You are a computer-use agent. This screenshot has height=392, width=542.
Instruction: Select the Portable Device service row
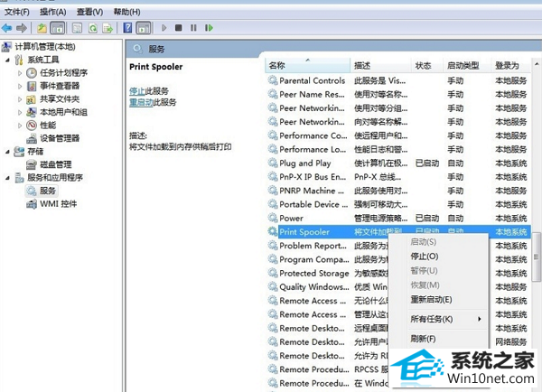[397, 204]
